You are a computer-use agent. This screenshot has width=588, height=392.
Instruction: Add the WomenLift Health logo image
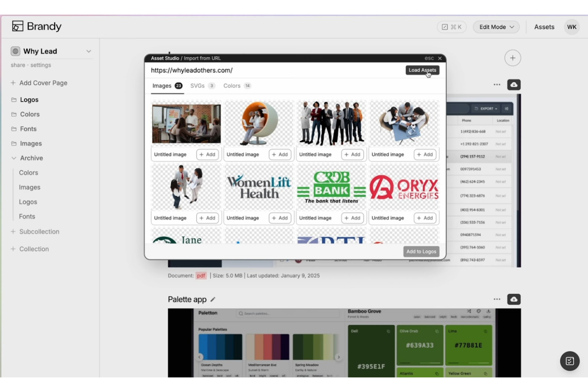tap(280, 218)
